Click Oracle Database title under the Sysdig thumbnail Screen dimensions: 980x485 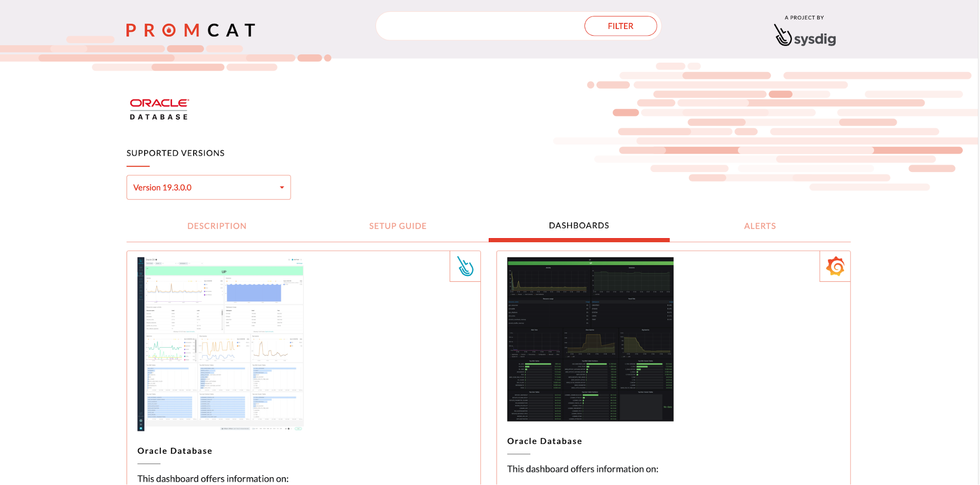coord(175,451)
